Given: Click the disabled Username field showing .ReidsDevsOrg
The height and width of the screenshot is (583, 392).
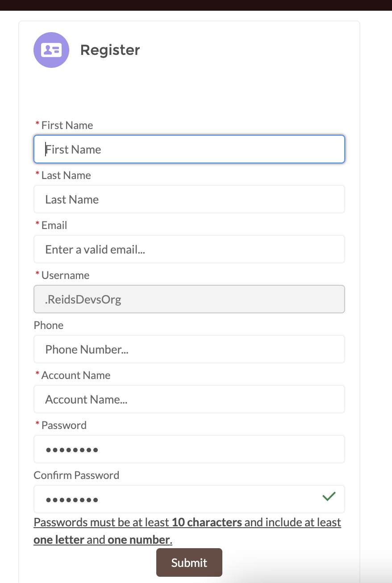Looking at the screenshot, I should pyautogui.click(x=189, y=299).
